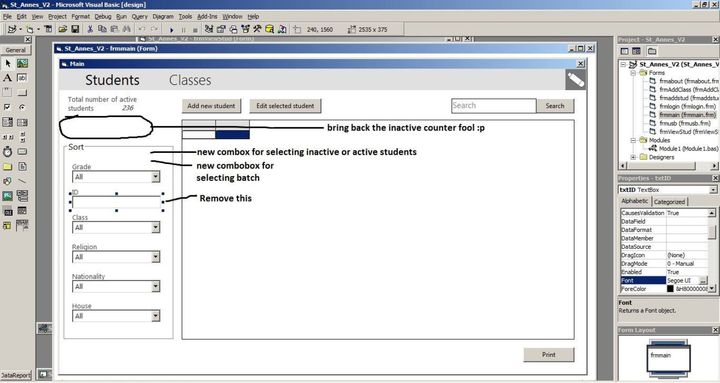
Task: Click the View Object icon in Project panel
Action: [636, 51]
